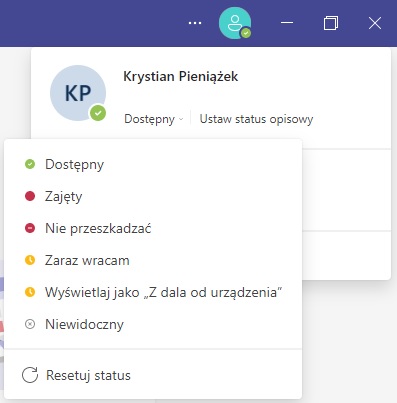Open Ustaw status opisowy

coord(256,119)
